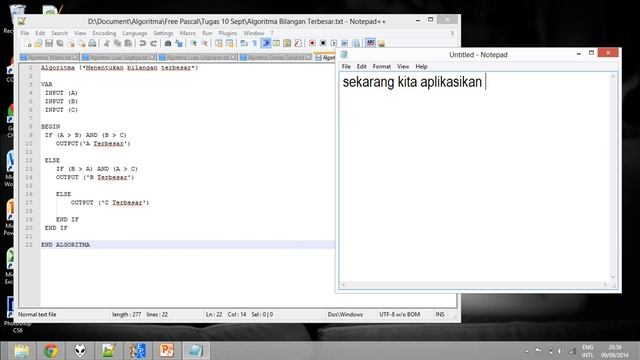
Task: Open the Run menu in Notepad++
Action: (207, 33)
